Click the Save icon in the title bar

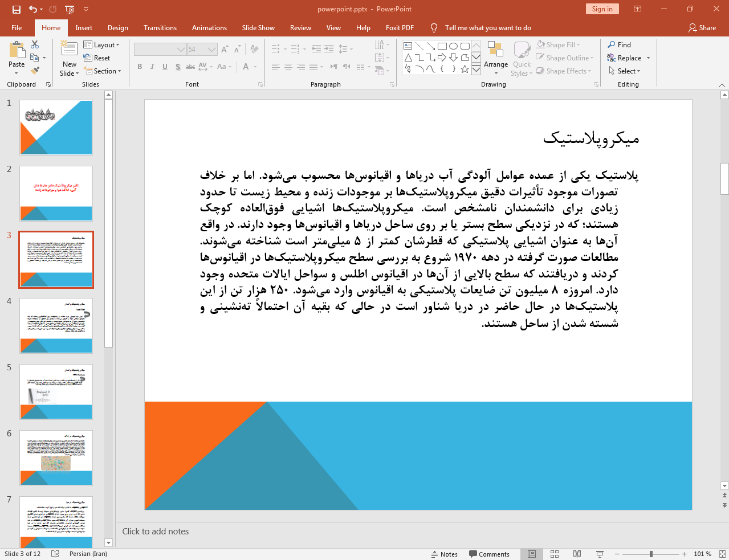click(16, 9)
